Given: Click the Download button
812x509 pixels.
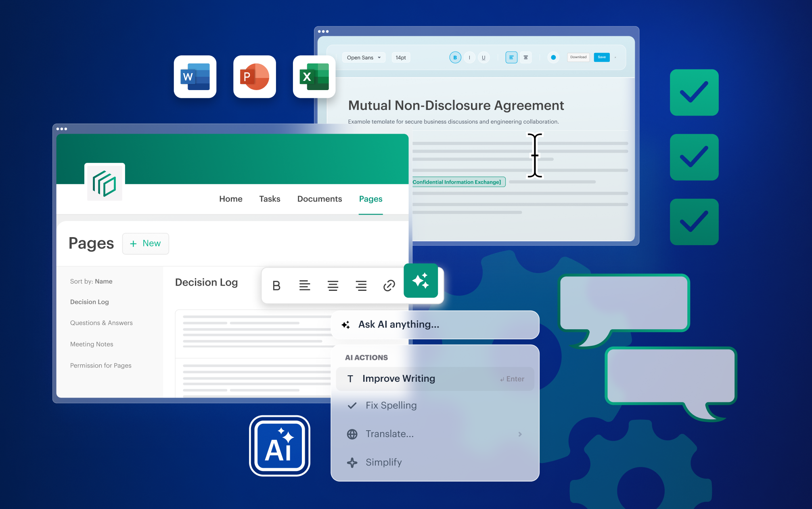Looking at the screenshot, I should pyautogui.click(x=578, y=57).
